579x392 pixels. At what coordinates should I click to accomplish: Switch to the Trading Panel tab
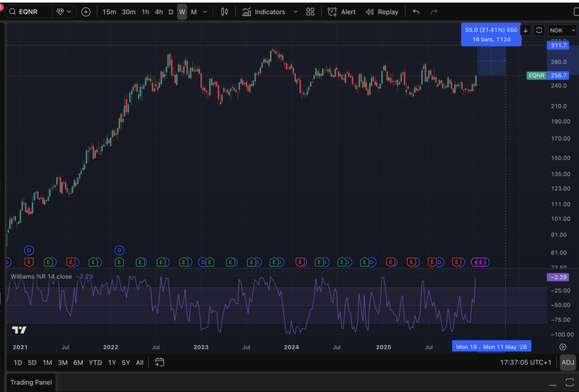(x=31, y=382)
